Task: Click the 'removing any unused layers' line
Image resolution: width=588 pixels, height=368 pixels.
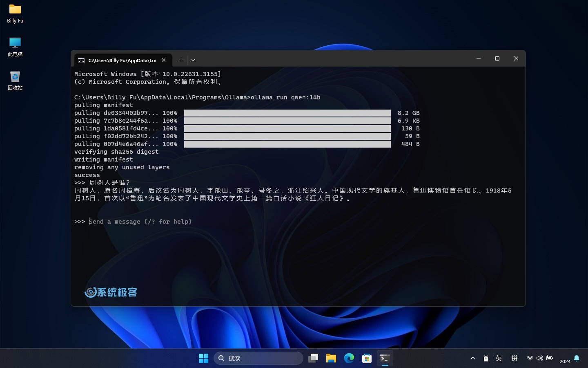Action: 122,167
